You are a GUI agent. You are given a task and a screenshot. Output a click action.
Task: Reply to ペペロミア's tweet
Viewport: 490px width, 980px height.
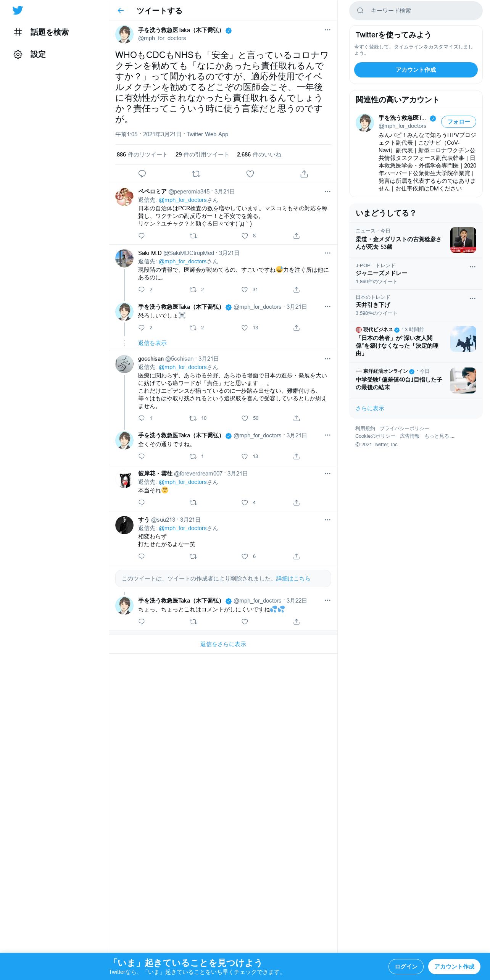click(142, 236)
